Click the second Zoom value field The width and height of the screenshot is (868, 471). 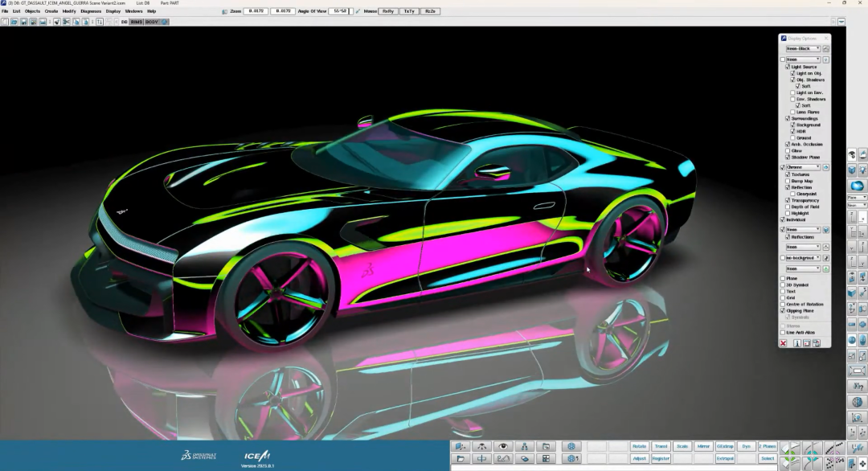(x=282, y=11)
